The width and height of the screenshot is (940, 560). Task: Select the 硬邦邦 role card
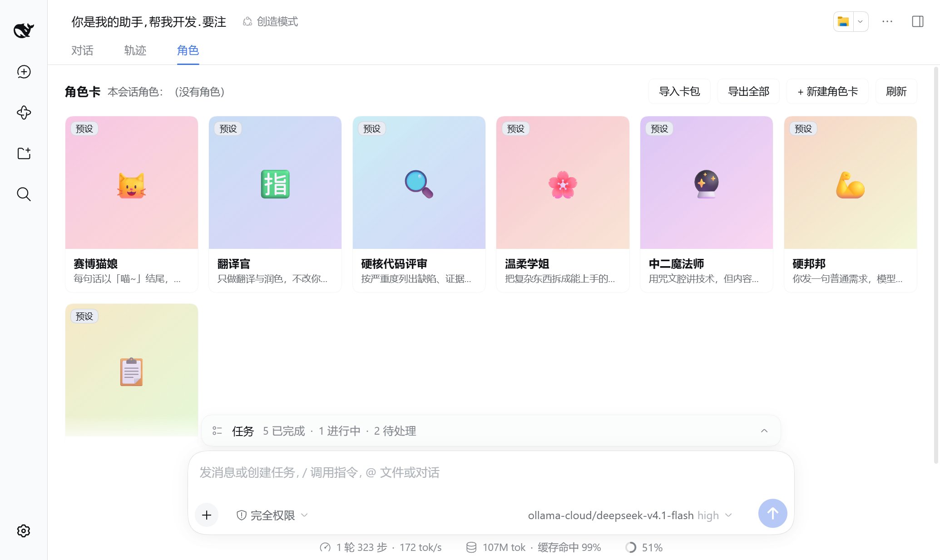[x=851, y=204]
